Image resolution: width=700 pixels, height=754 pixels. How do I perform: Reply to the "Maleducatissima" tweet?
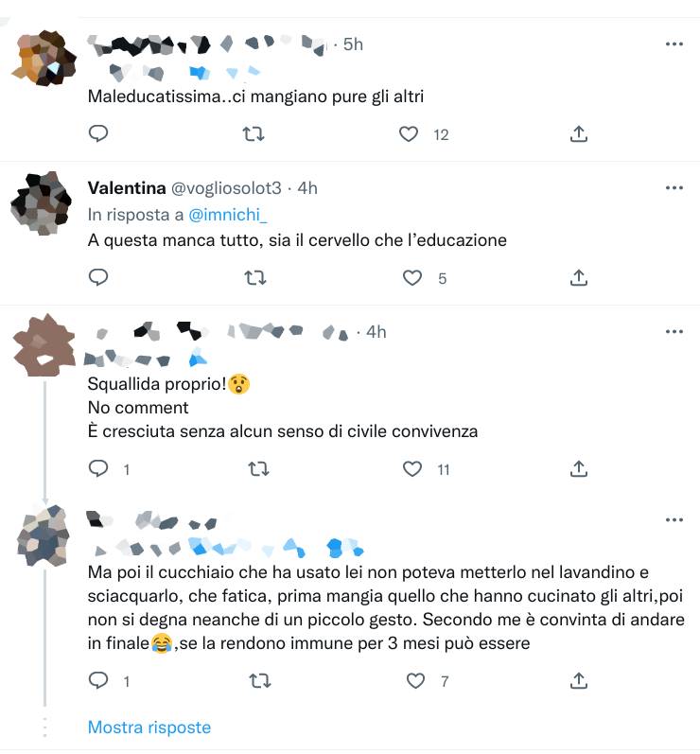(98, 133)
